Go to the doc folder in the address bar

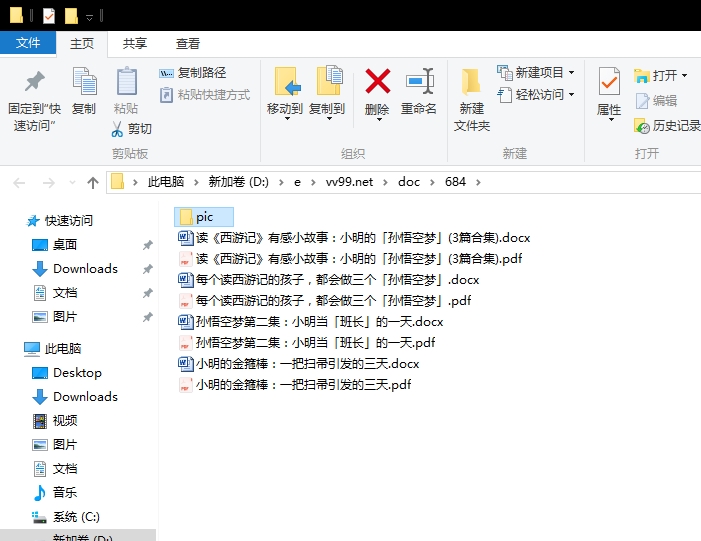[x=409, y=182]
